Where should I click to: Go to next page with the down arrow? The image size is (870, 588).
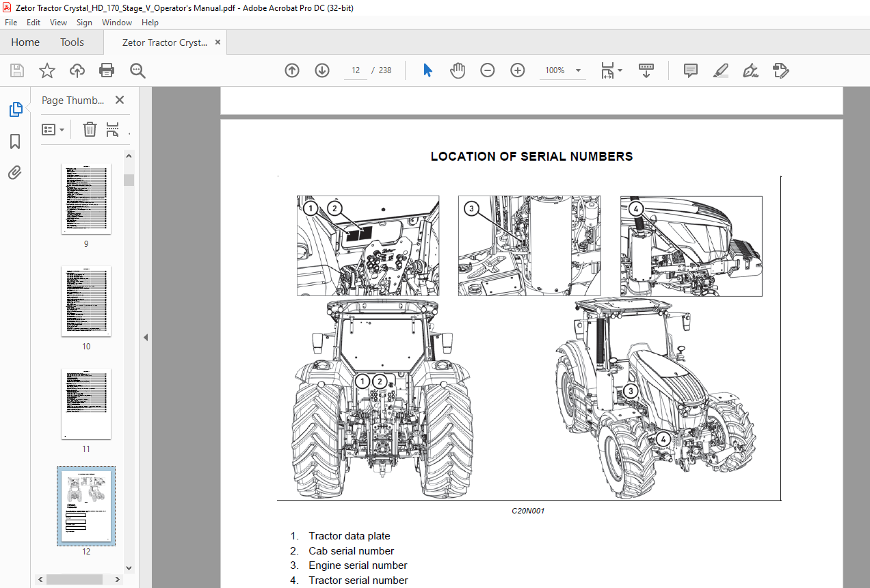tap(322, 70)
